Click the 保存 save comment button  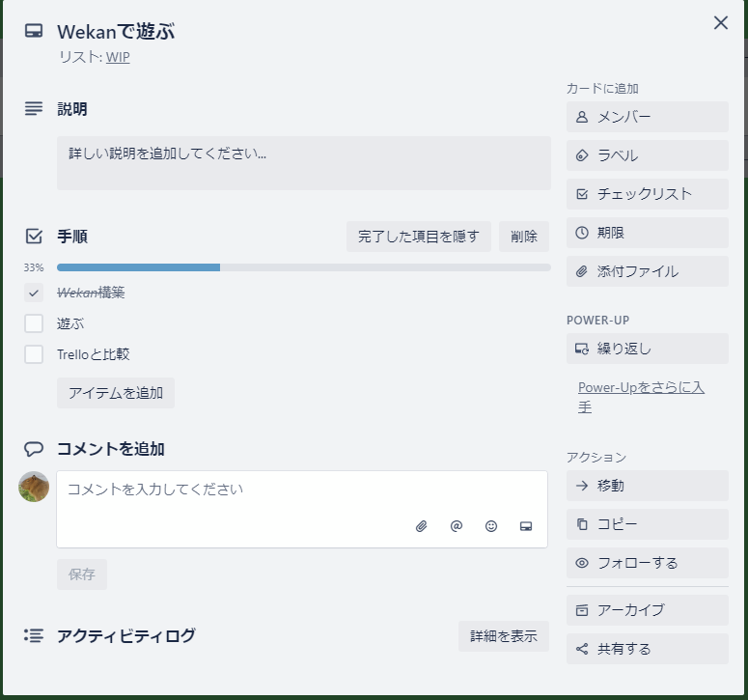[x=82, y=574]
